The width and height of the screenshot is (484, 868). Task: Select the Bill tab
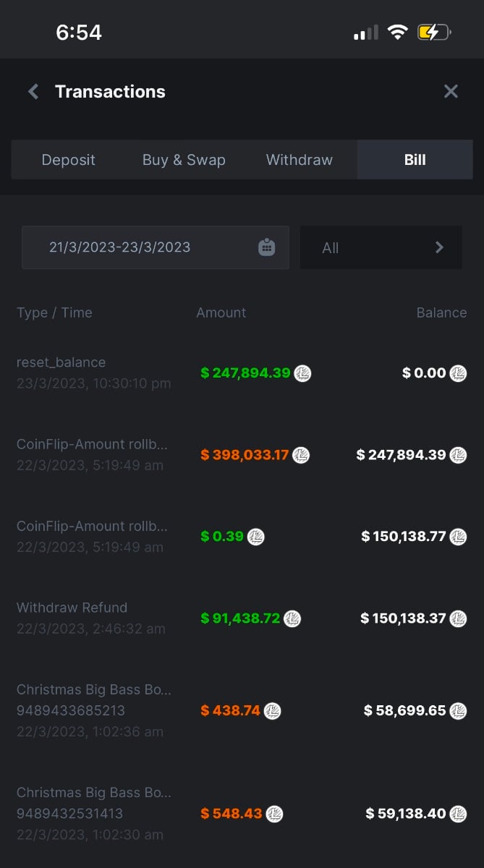tap(415, 160)
